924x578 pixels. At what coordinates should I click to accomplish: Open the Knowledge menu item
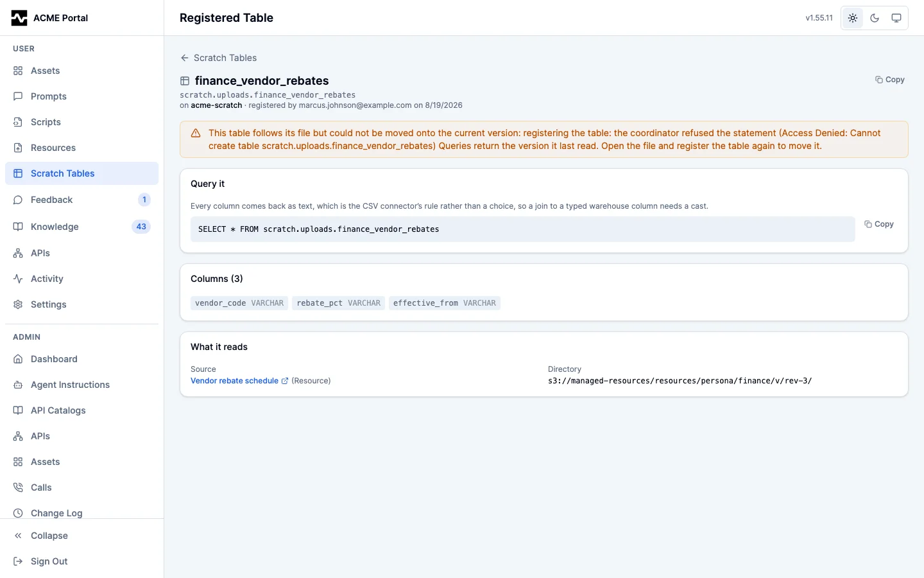pos(81,227)
